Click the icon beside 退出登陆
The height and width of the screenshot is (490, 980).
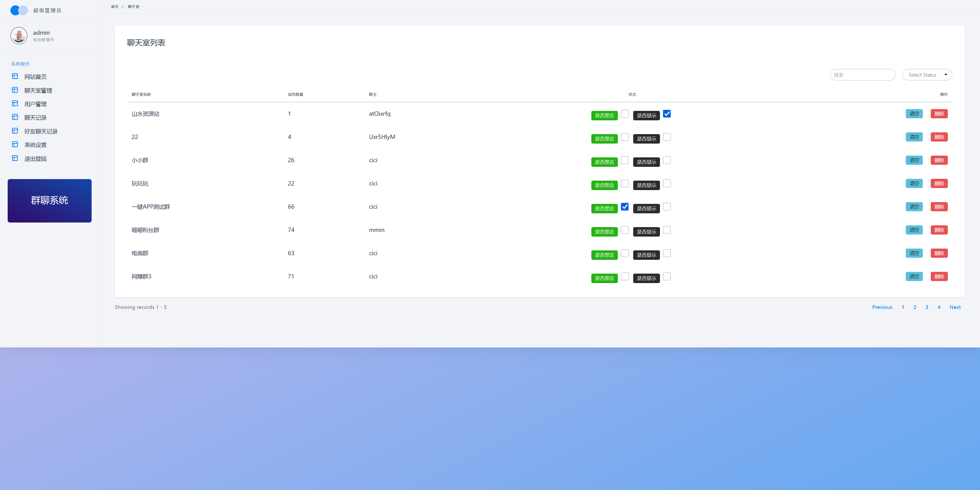click(x=15, y=158)
